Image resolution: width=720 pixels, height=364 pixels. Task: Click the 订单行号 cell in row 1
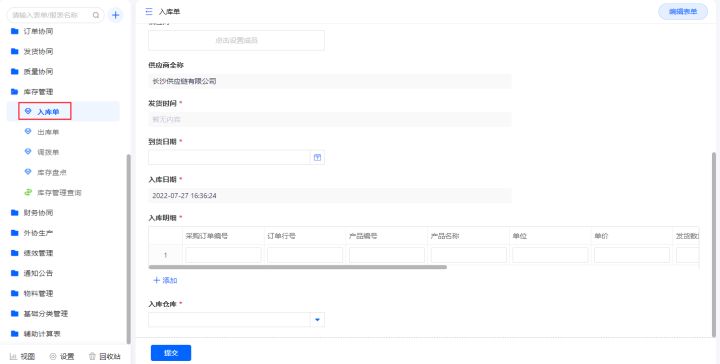tap(305, 255)
